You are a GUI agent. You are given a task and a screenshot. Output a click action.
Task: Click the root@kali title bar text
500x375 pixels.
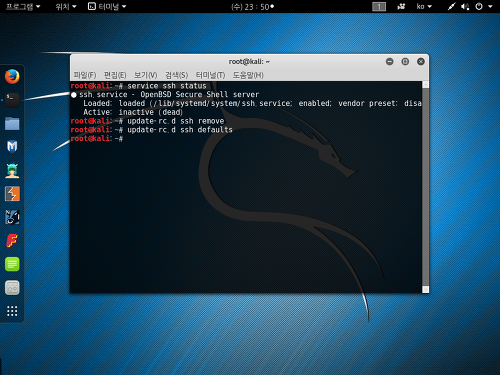point(249,62)
